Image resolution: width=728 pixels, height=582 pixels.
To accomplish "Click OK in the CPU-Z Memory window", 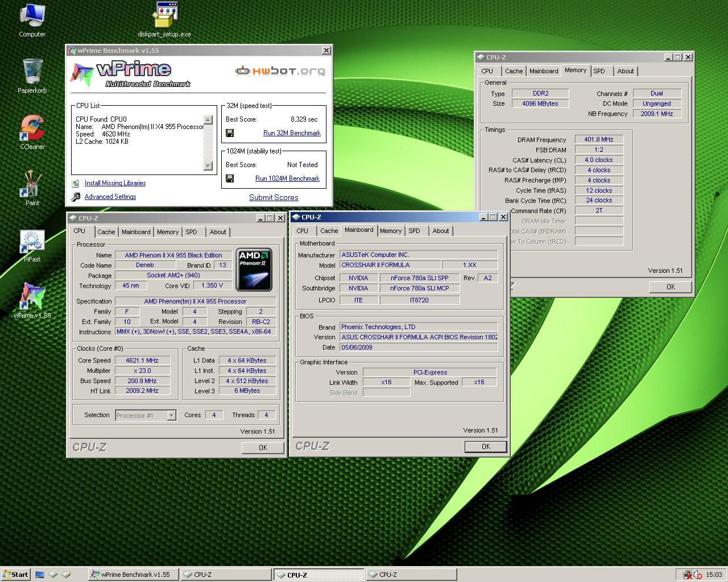I will tap(671, 286).
